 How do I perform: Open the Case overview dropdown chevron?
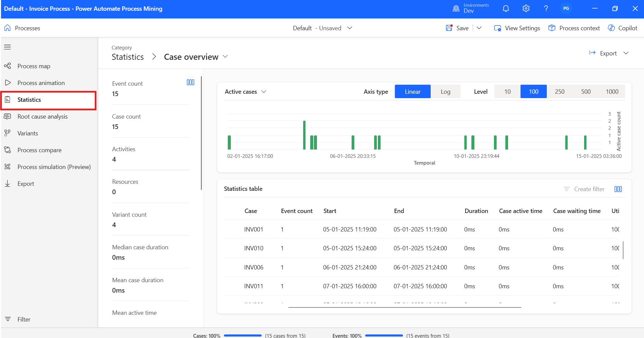pyautogui.click(x=225, y=57)
